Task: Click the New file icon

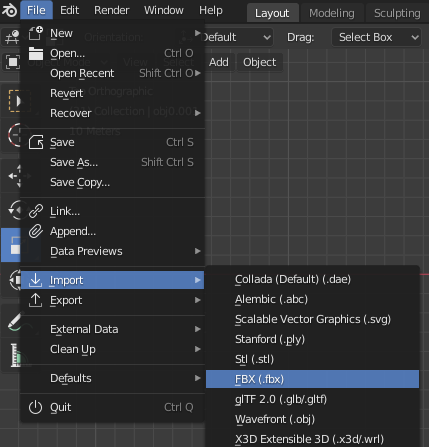Action: [x=36, y=33]
